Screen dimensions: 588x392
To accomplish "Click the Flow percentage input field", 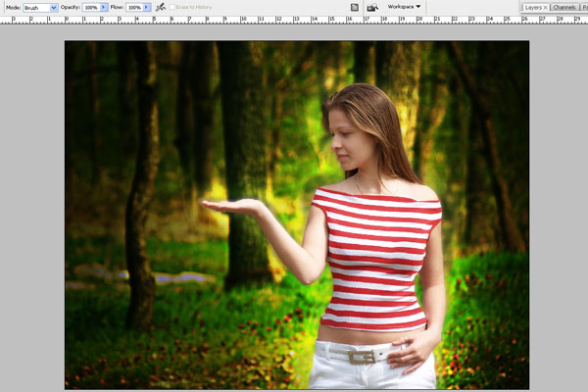I will [x=133, y=7].
